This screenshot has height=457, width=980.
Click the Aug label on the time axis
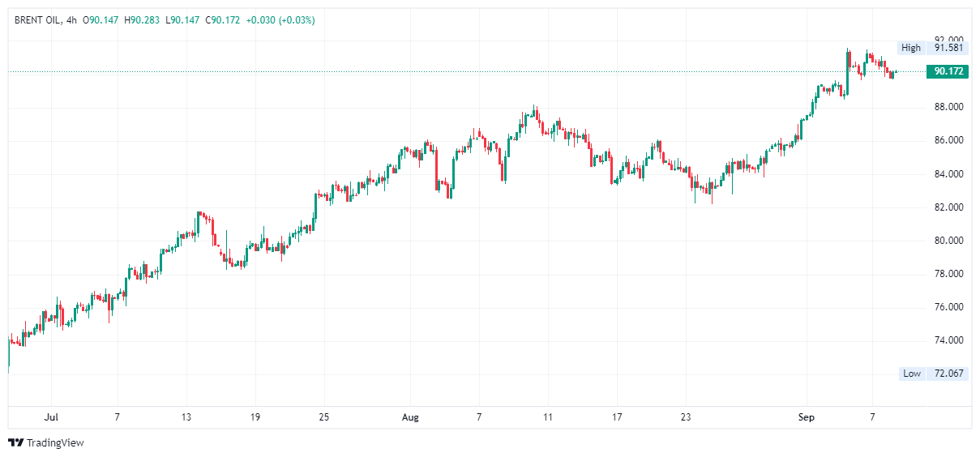pos(410,417)
